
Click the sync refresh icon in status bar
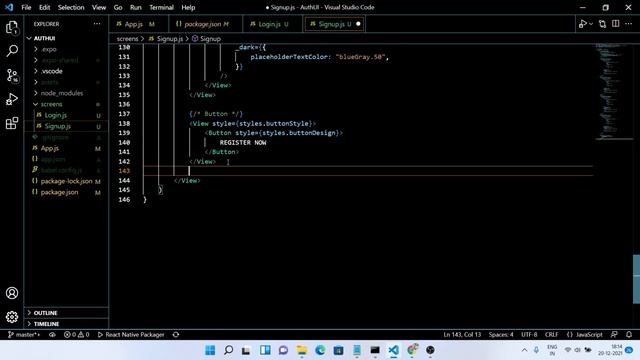coord(176,335)
